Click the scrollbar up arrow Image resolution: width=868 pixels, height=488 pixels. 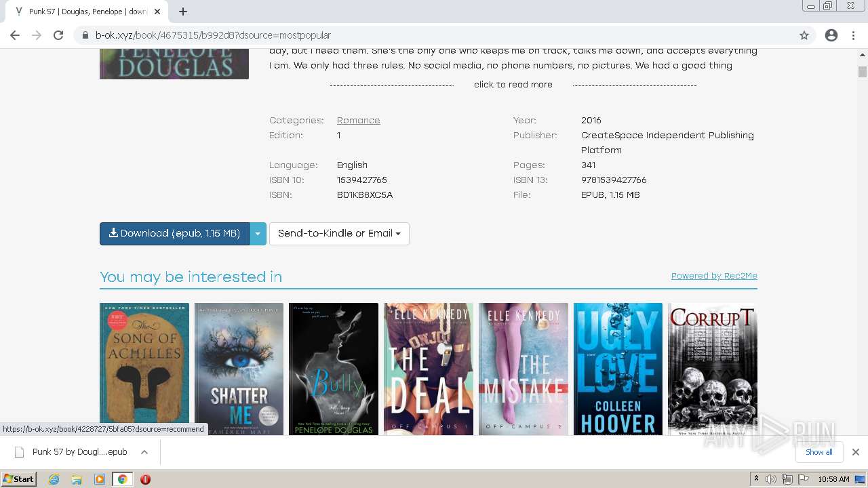[863, 54]
